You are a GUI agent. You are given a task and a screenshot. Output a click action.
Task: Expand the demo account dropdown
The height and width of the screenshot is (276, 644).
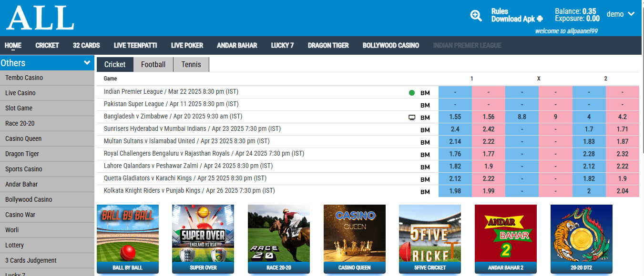click(x=620, y=14)
